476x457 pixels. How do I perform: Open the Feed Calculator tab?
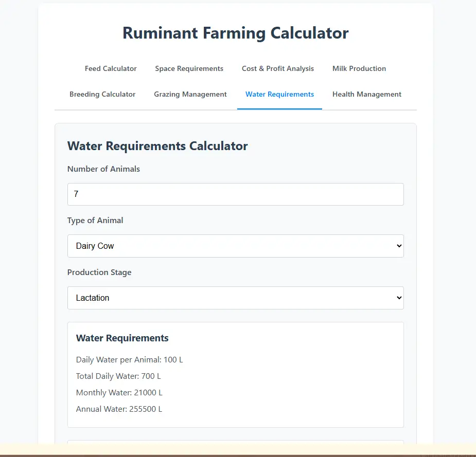click(x=111, y=68)
